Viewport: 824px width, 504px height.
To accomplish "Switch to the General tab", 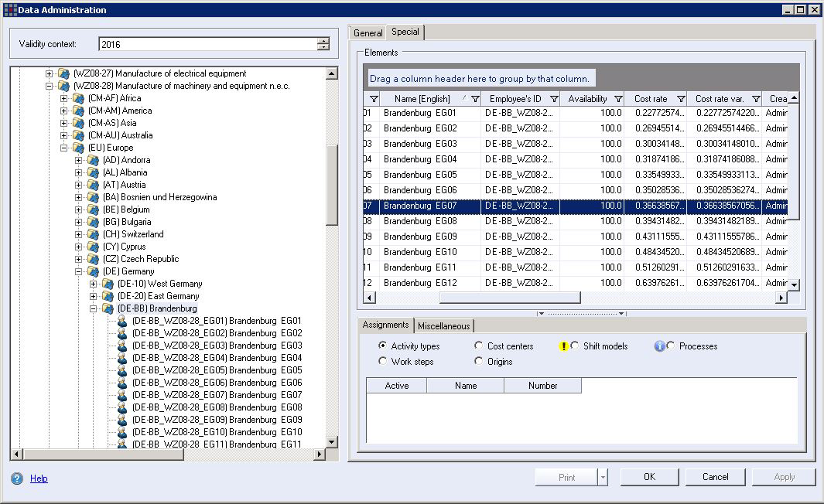I will point(368,32).
